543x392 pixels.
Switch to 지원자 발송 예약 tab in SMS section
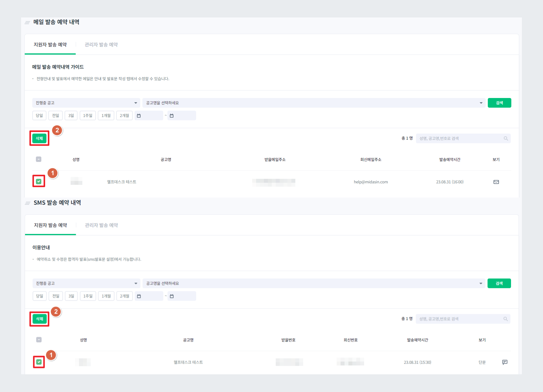50,225
